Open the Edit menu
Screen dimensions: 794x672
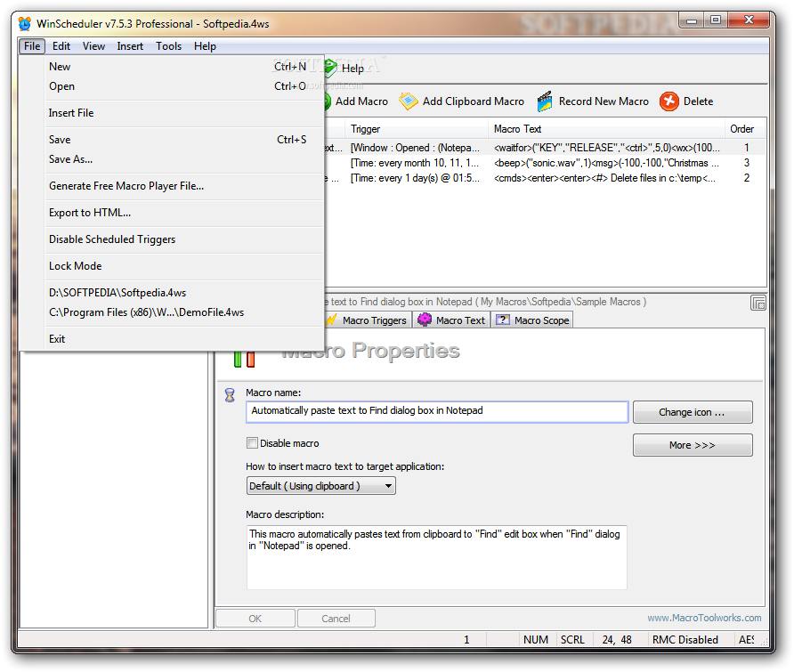[x=61, y=46]
